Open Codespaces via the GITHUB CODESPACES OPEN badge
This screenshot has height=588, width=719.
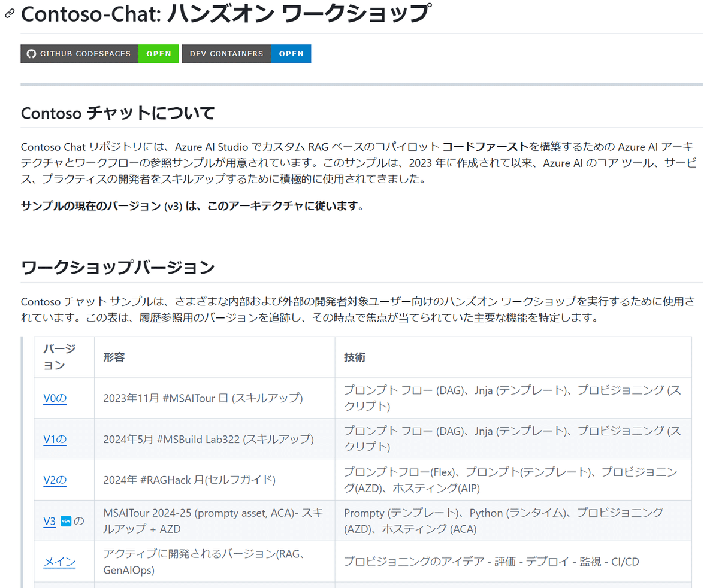pyautogui.click(x=158, y=53)
